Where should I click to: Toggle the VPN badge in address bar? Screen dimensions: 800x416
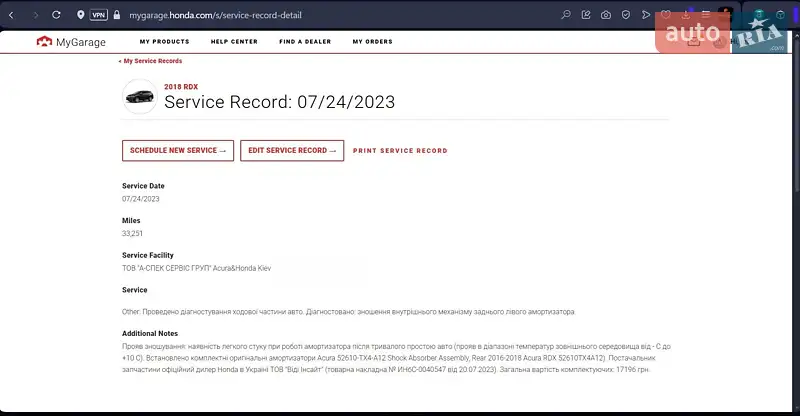click(x=98, y=15)
